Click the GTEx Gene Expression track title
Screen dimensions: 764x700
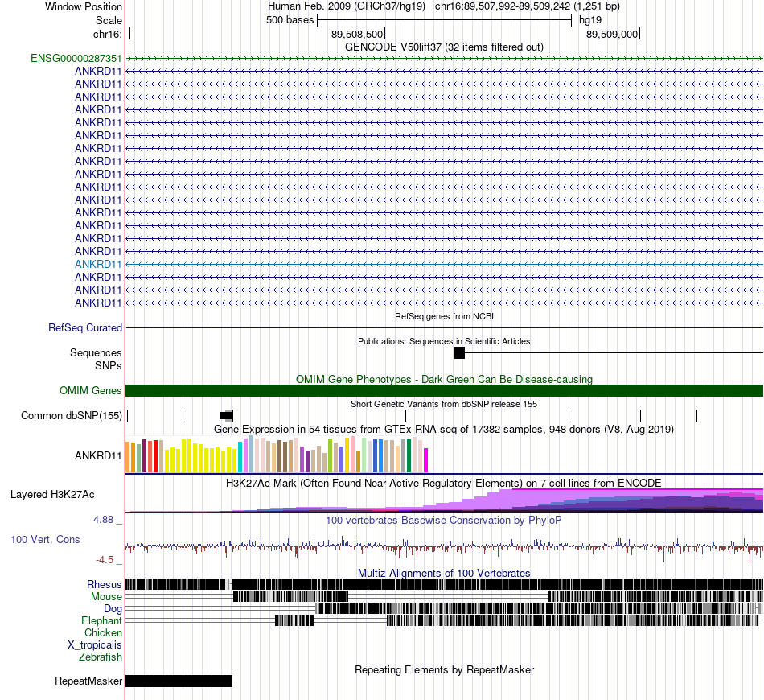pyautogui.click(x=444, y=430)
